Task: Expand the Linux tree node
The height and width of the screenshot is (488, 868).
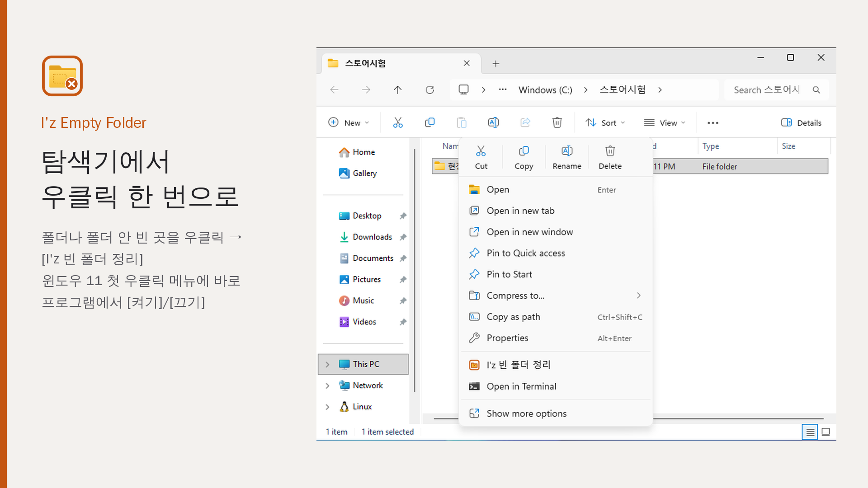Action: click(x=328, y=407)
